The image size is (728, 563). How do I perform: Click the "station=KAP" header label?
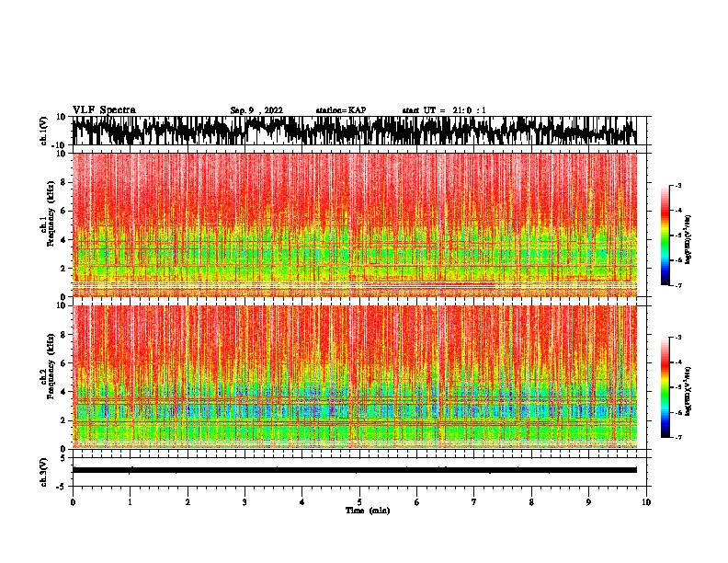[x=341, y=110]
